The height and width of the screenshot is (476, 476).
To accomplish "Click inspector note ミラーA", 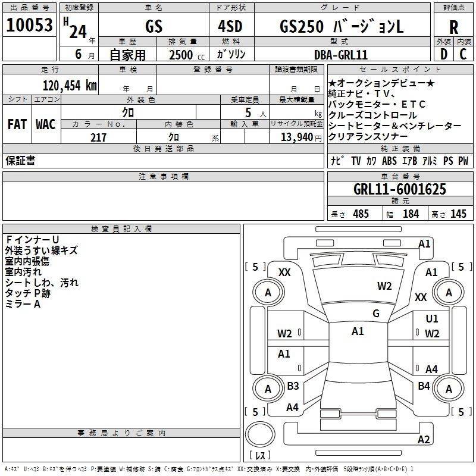I will click(23, 304).
